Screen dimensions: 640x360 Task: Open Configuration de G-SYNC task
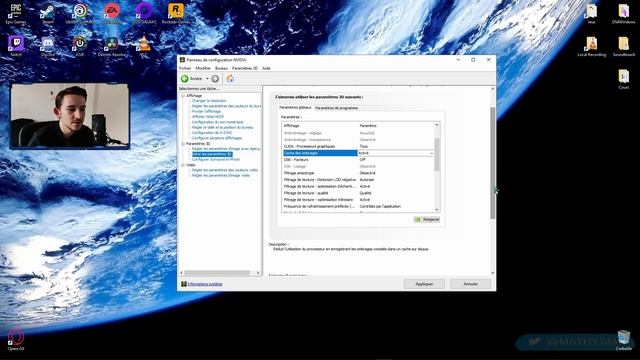tap(212, 133)
